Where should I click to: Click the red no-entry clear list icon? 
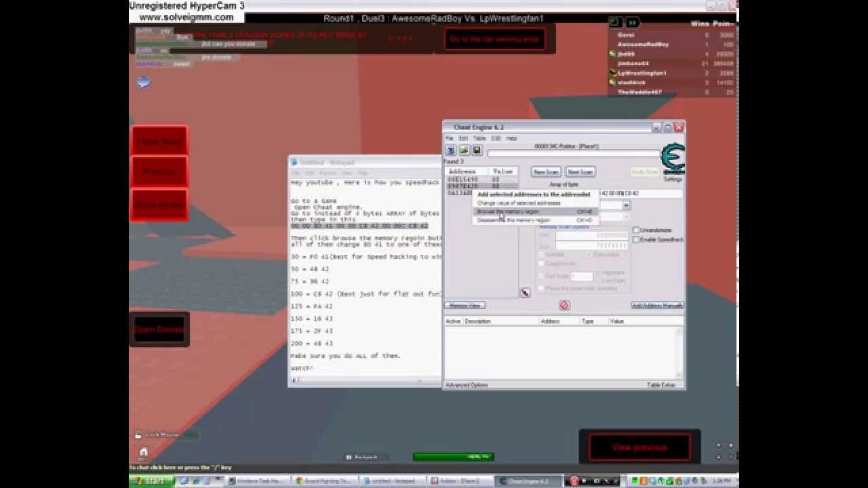pyautogui.click(x=564, y=305)
